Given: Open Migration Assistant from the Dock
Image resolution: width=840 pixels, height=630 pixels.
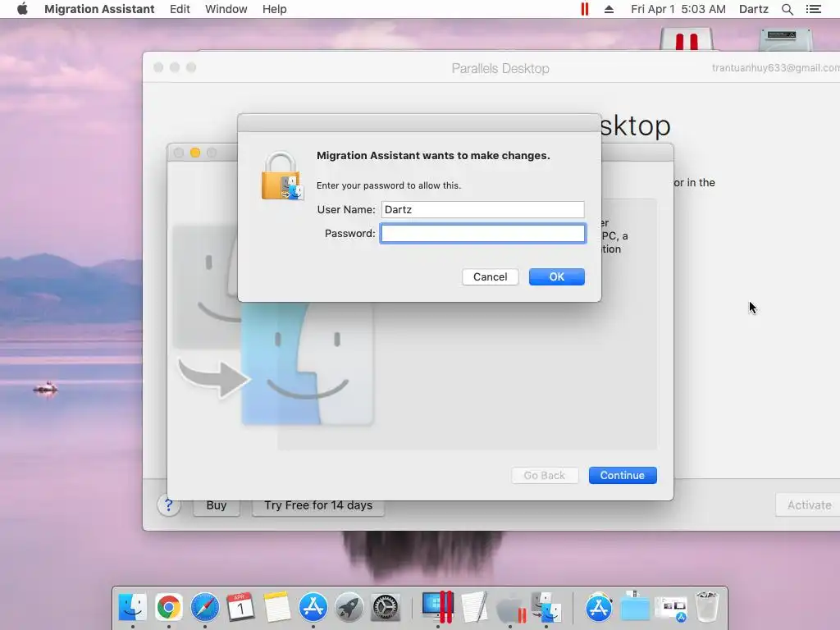Looking at the screenshot, I should click(546, 608).
